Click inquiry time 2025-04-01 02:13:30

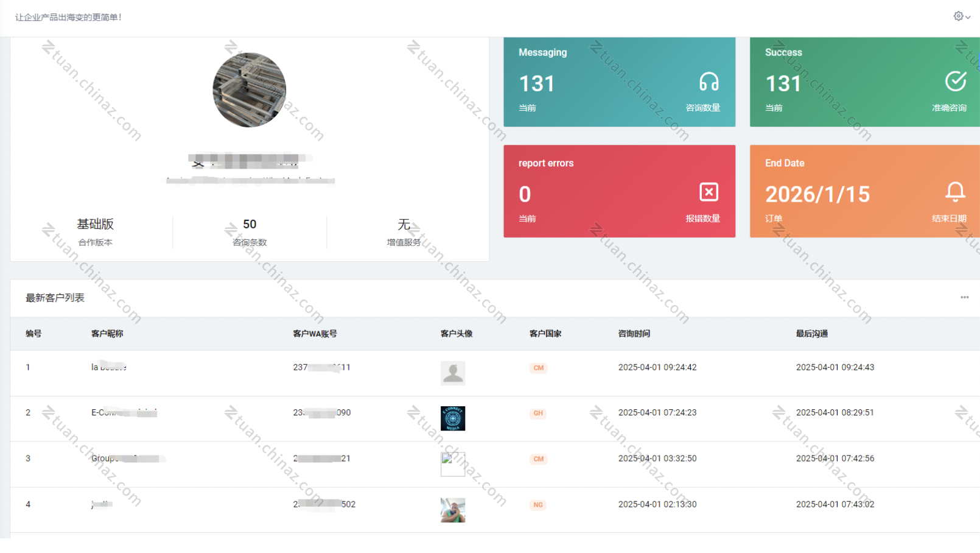[657, 504]
